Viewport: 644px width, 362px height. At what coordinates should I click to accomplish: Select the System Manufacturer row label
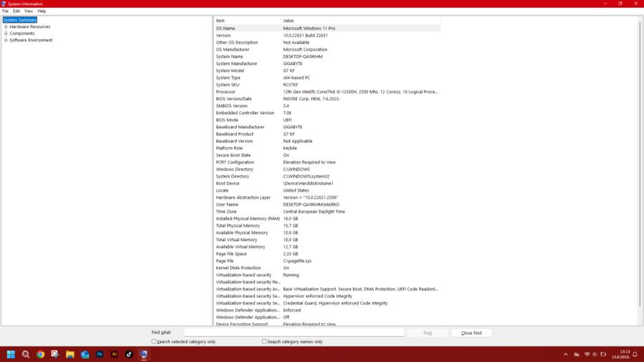click(237, 63)
